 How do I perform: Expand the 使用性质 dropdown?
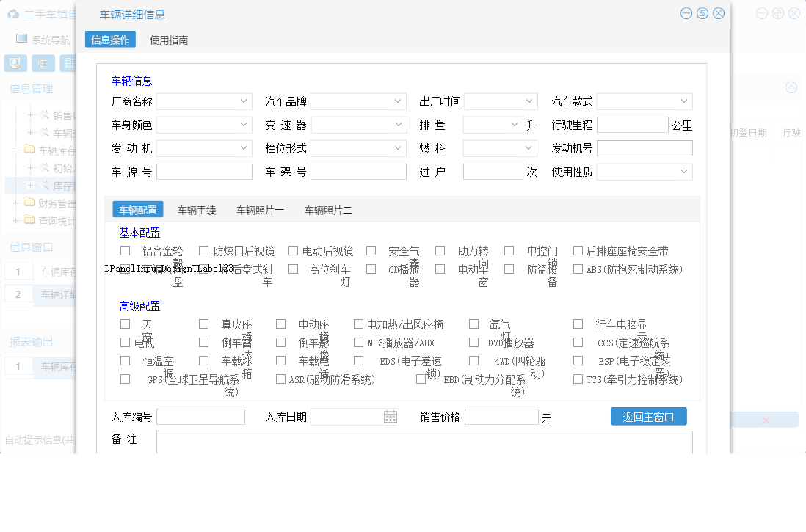(683, 171)
